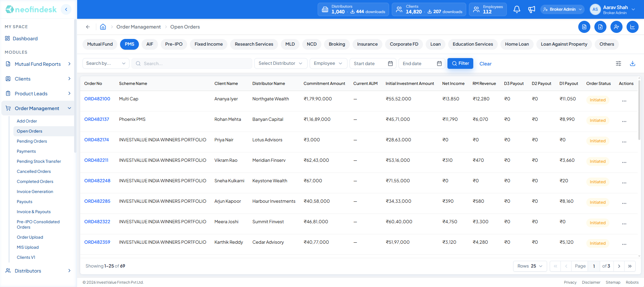Collapse the Order Management menu
The image size is (644, 287).
point(38,108)
